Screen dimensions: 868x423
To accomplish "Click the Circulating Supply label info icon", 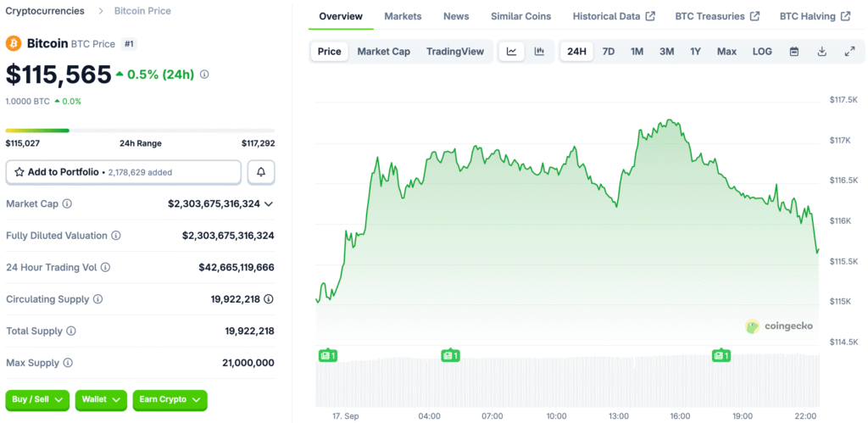I will click(x=97, y=299).
